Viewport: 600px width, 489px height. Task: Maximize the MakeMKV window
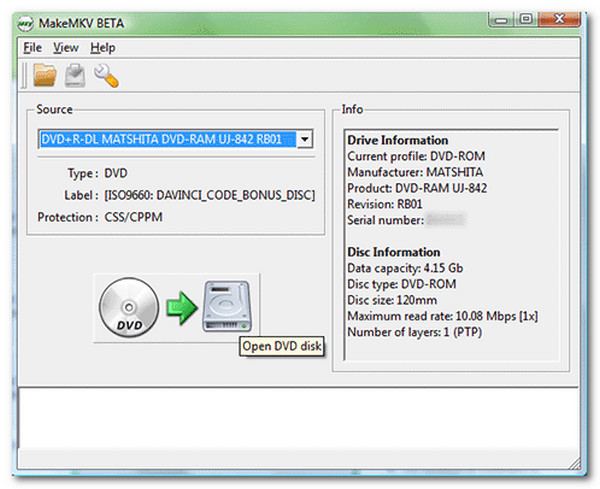[x=526, y=19]
